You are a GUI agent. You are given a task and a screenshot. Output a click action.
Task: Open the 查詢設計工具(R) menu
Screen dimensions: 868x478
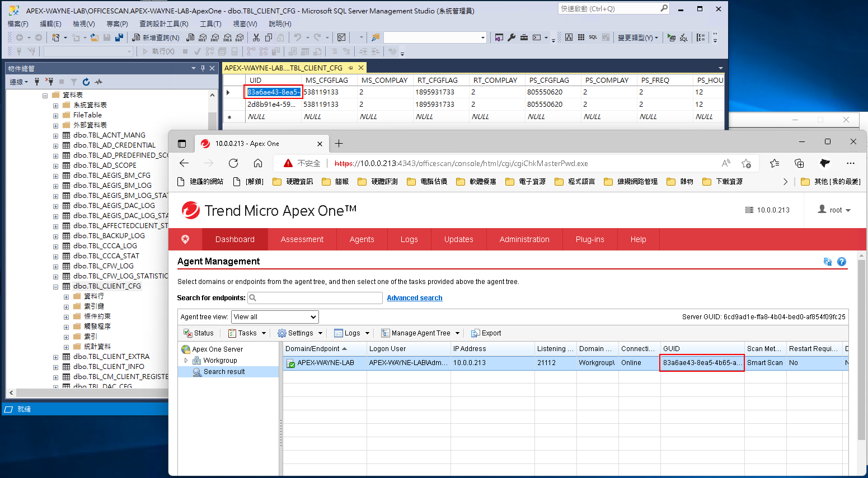(163, 24)
